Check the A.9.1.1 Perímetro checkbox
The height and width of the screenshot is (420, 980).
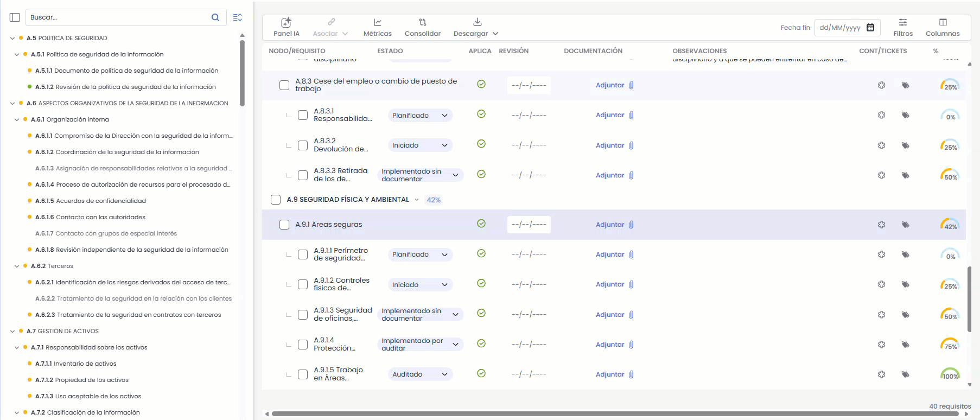pos(303,254)
